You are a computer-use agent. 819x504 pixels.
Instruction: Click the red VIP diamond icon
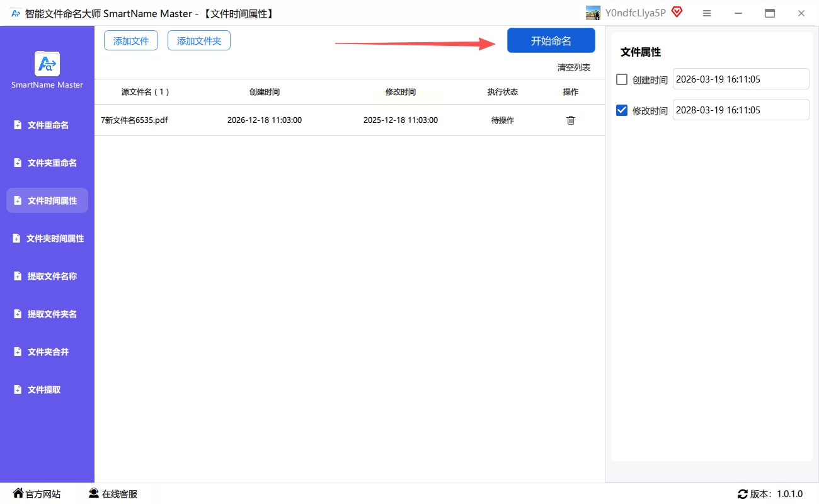coord(677,12)
